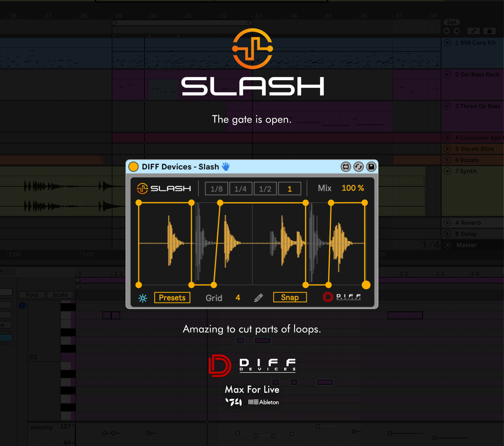Click the large end breakpoint of gate envelope

tap(366, 285)
